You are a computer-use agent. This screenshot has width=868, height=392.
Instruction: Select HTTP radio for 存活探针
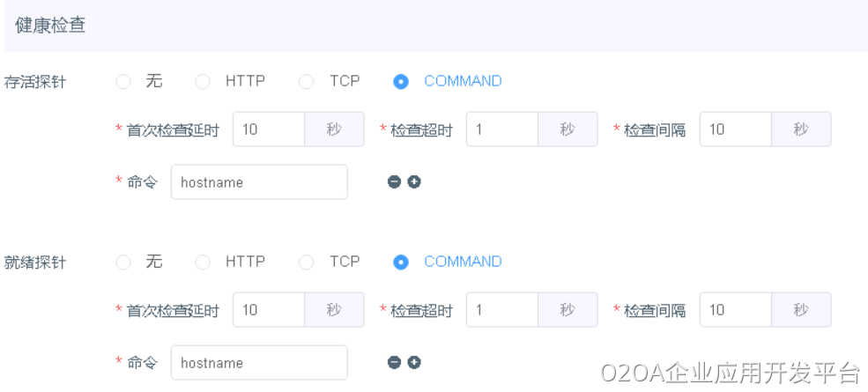click(x=203, y=82)
